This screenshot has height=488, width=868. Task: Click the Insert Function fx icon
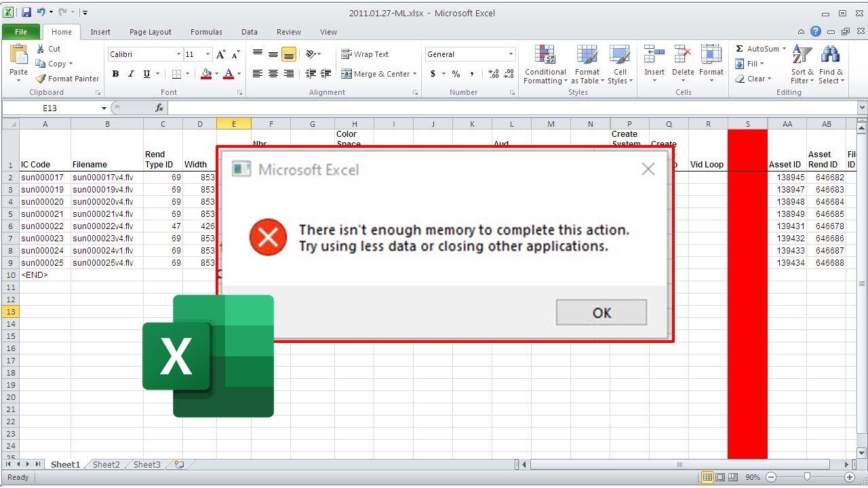(160, 108)
